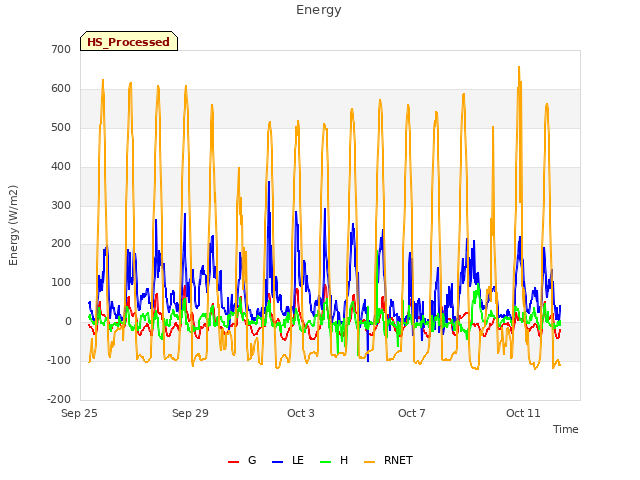Screen dimensions: 640x480
Task: Click the highest RNET peak near Oct 11
Action: pyautogui.click(x=519, y=67)
